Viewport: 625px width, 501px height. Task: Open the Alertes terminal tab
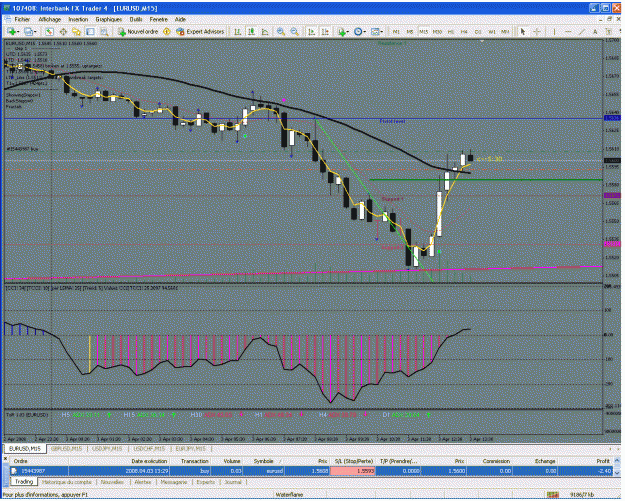pyautogui.click(x=143, y=482)
